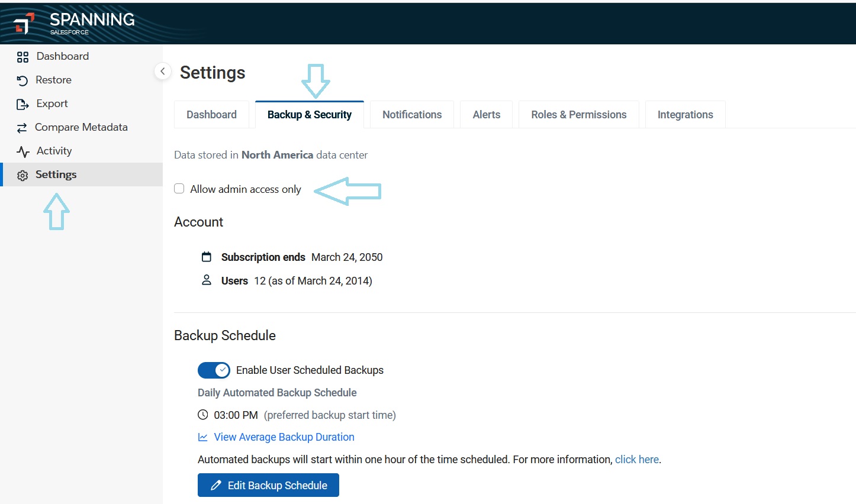Select Settings in the sidebar
The width and height of the screenshot is (856, 504).
click(82, 175)
